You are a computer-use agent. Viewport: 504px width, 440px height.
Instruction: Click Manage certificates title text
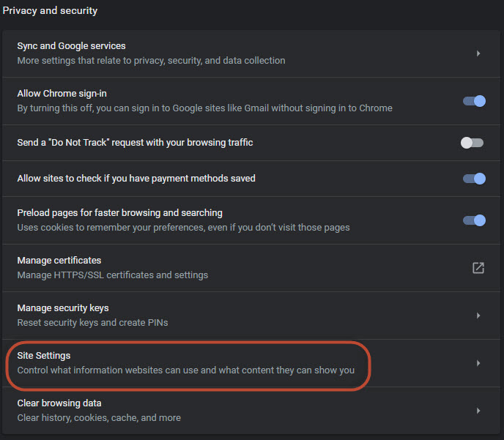coord(59,260)
